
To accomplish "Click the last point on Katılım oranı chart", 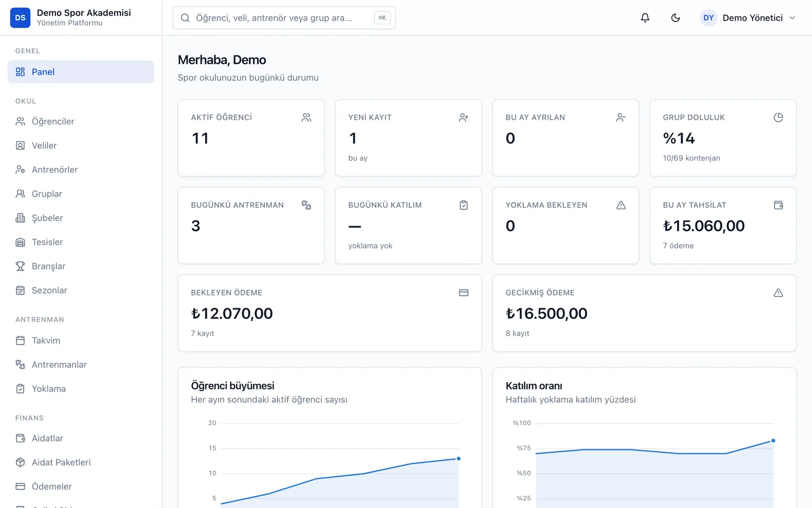I will 773,440.
